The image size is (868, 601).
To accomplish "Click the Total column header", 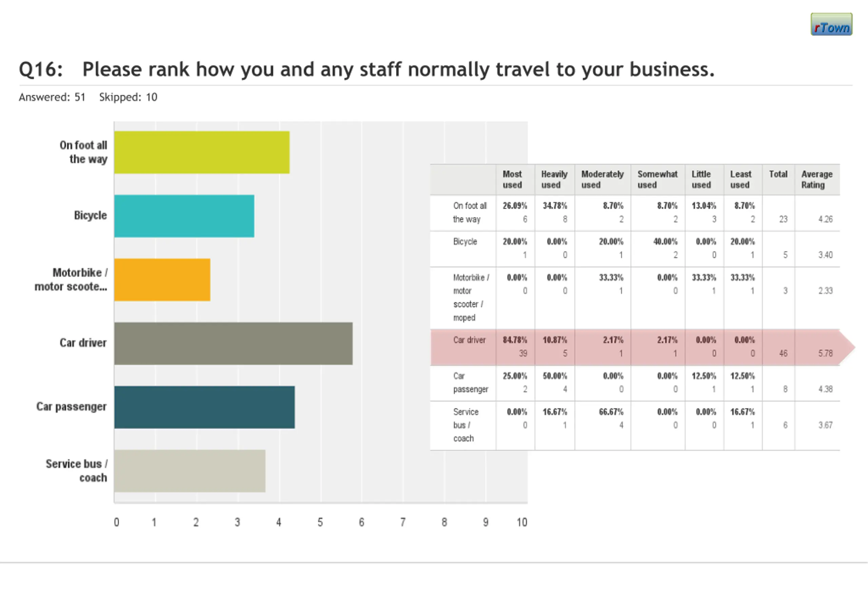I will click(778, 174).
